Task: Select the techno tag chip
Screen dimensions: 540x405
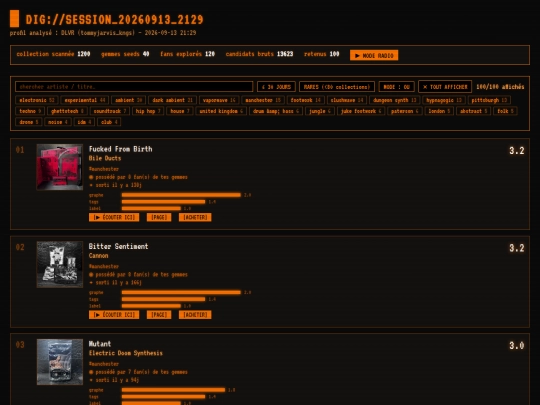Action: pos(30,111)
